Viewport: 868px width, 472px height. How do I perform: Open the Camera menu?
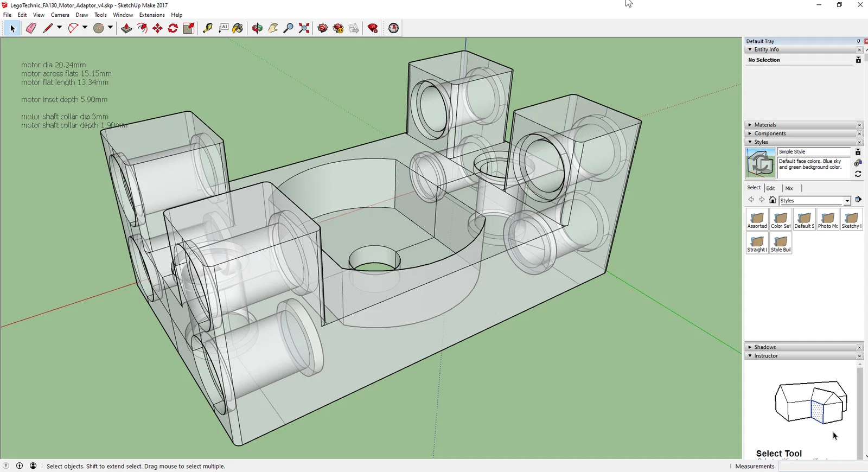click(x=60, y=15)
